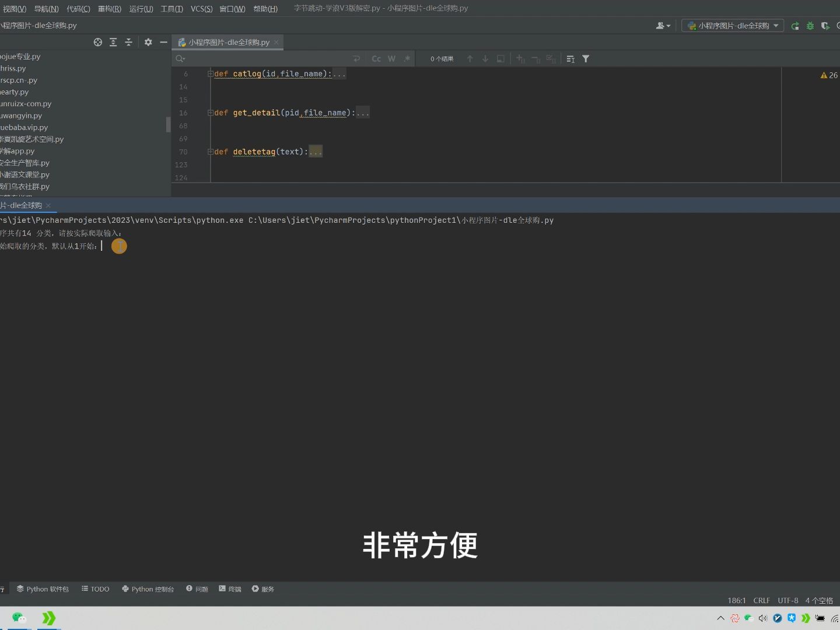This screenshot has width=840, height=630.
Task: Click the CRLF line separator status
Action: coord(761,600)
